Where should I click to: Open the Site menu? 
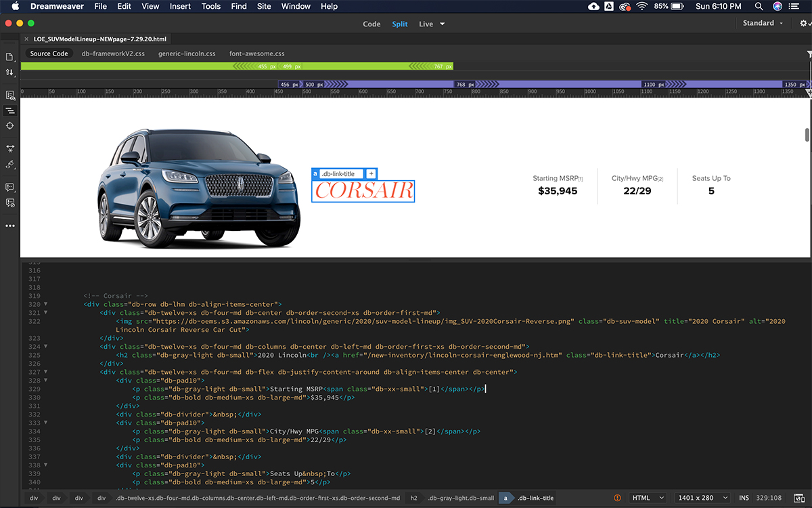click(x=264, y=6)
